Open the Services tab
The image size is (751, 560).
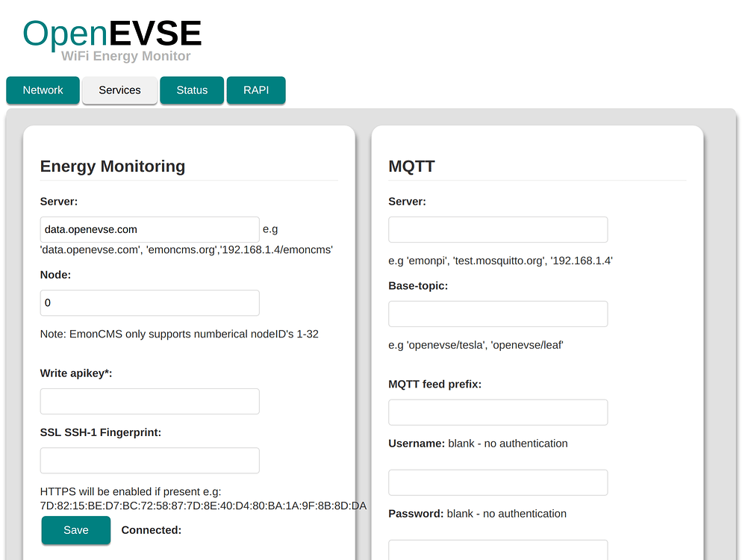(119, 90)
